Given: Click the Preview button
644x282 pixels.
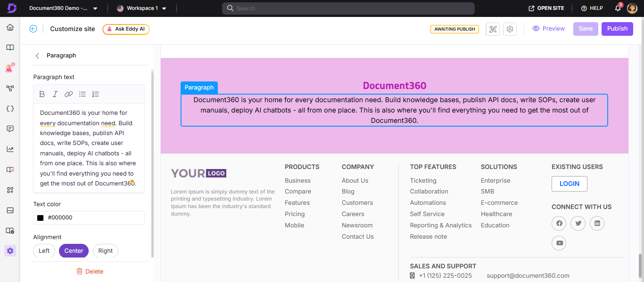Looking at the screenshot, I should (x=548, y=29).
